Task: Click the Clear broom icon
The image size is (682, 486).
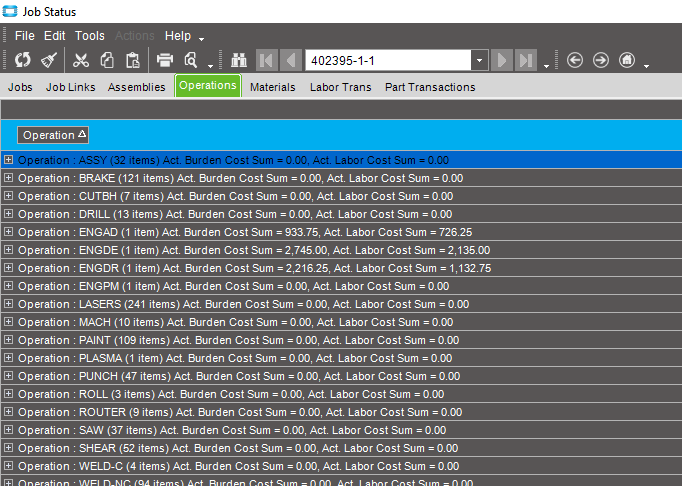Action: click(49, 60)
